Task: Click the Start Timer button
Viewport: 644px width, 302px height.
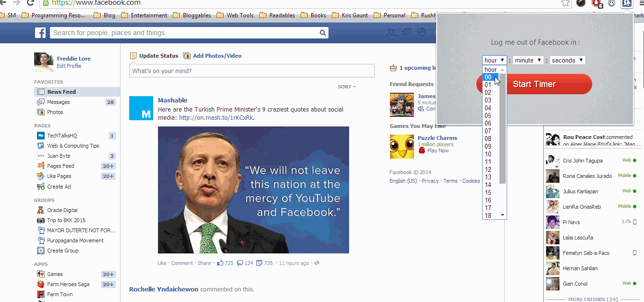Action: pos(534,84)
